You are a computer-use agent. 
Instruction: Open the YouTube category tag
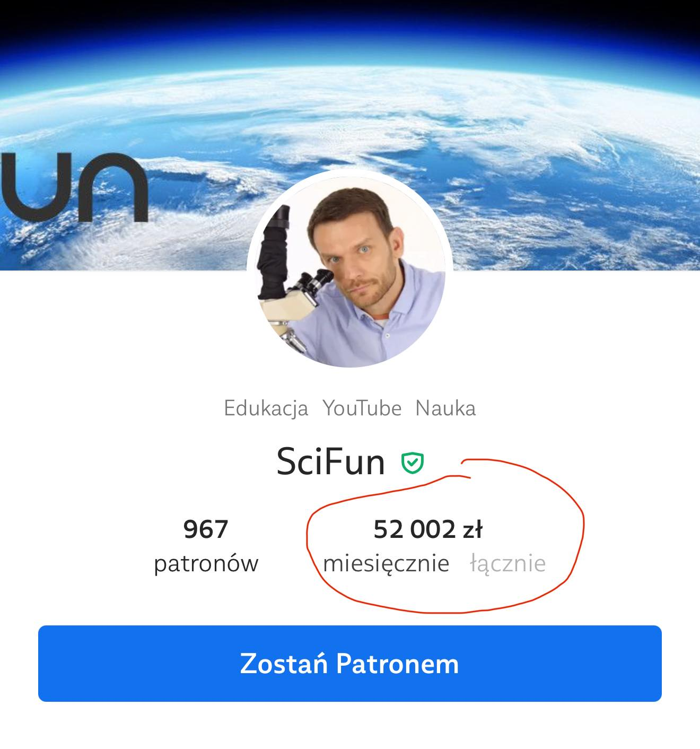click(x=362, y=408)
